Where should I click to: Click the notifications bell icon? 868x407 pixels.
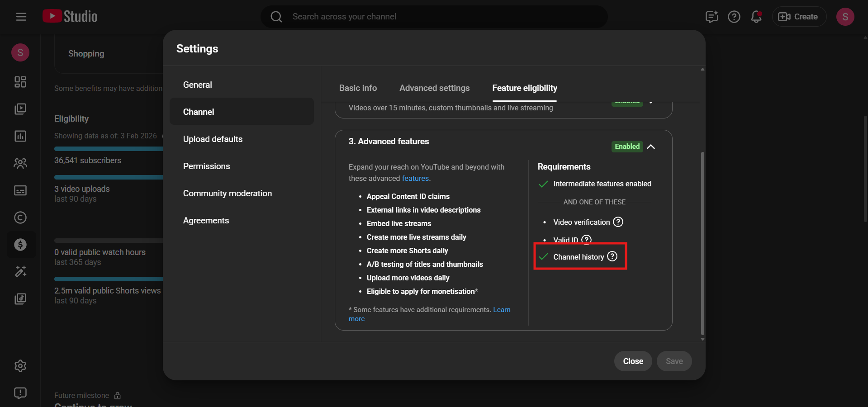756,17
